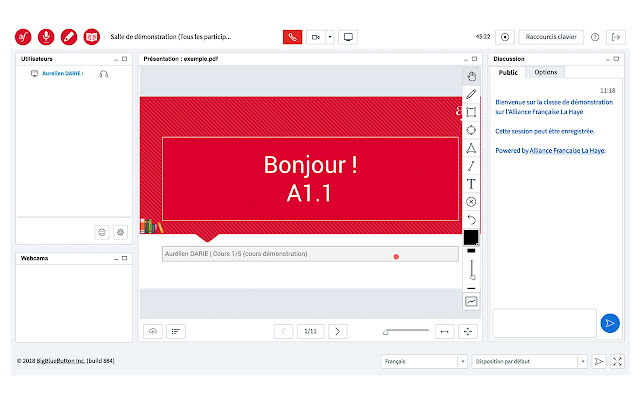Open the users settings gear button
This screenshot has height=400, width=640.
pyautogui.click(x=120, y=232)
